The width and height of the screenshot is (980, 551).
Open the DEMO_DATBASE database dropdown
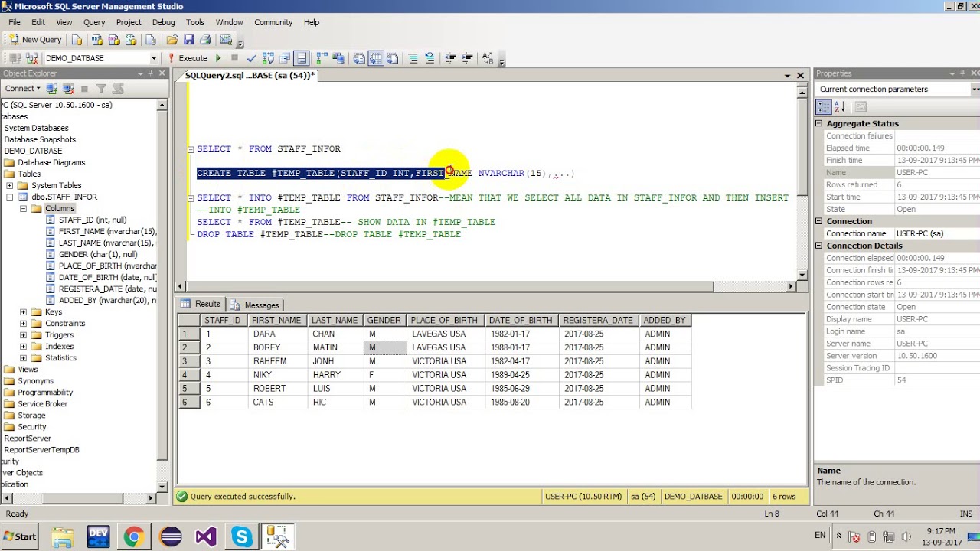coord(153,58)
